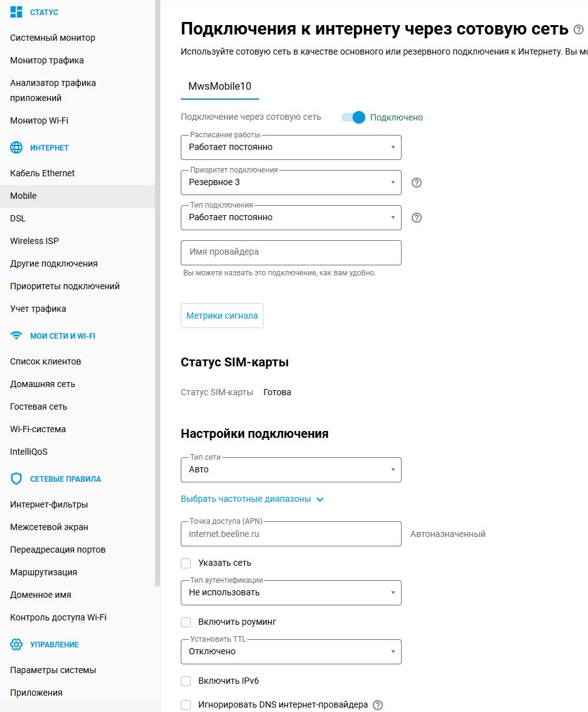Expand 'Выбрать частотные диапазоны' section
This screenshot has width=588, height=712.
(x=252, y=499)
